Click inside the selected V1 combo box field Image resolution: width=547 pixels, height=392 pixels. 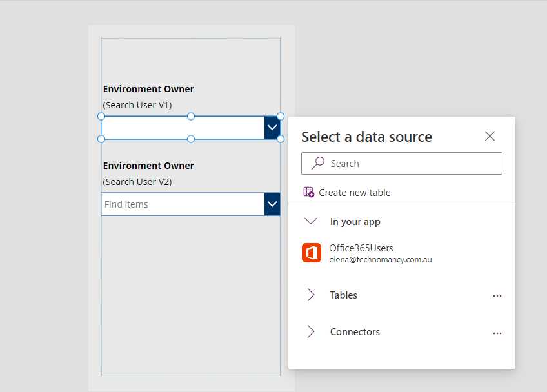pos(182,128)
